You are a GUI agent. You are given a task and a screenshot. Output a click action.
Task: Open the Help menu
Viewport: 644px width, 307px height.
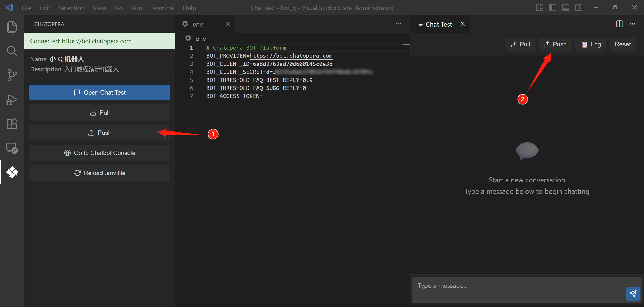pos(189,8)
